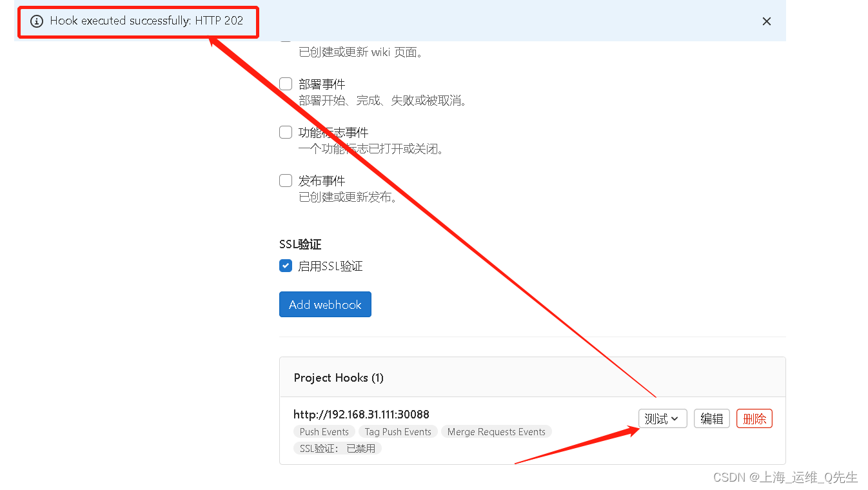Viewport: 868px width, 490px height.
Task: Click the Project Hooks (1) header
Action: click(339, 378)
